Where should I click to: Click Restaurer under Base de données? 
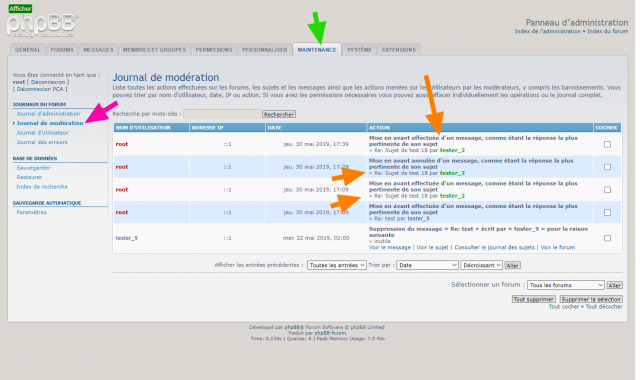pos(29,177)
